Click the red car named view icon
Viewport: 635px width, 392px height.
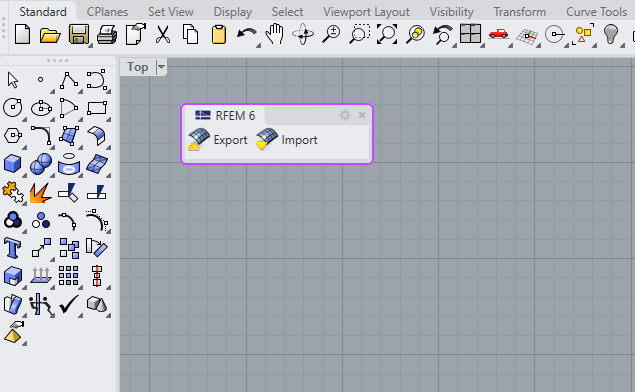click(x=498, y=34)
